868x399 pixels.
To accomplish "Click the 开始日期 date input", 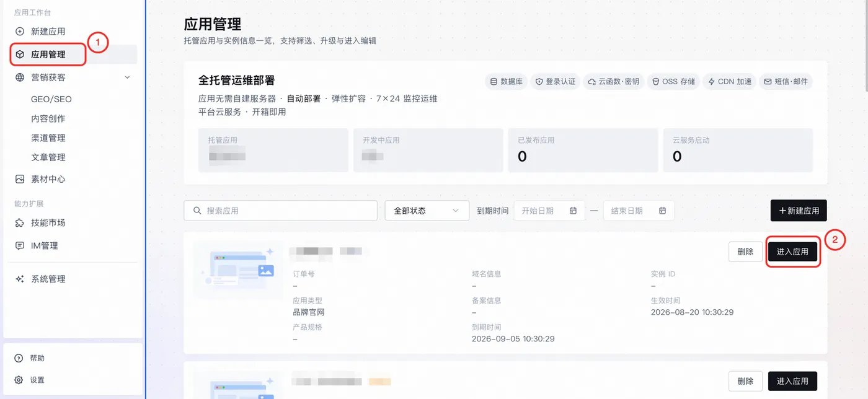I will (x=549, y=211).
